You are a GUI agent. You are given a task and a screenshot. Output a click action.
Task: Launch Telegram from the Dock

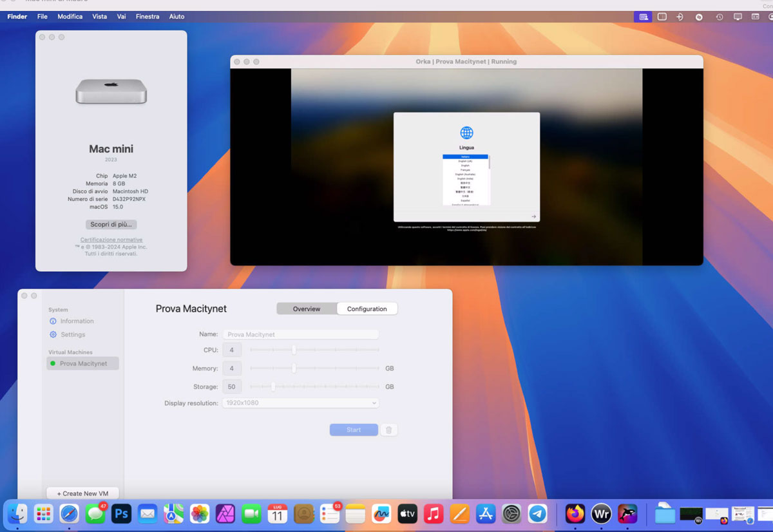[x=537, y=514]
